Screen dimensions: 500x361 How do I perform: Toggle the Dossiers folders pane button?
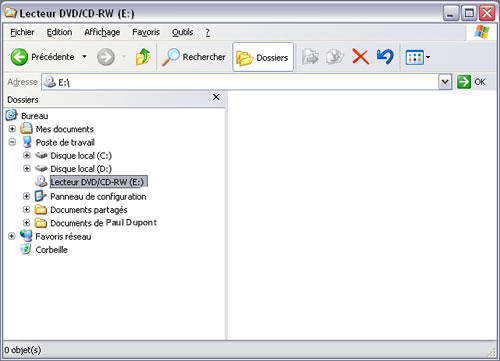click(263, 57)
